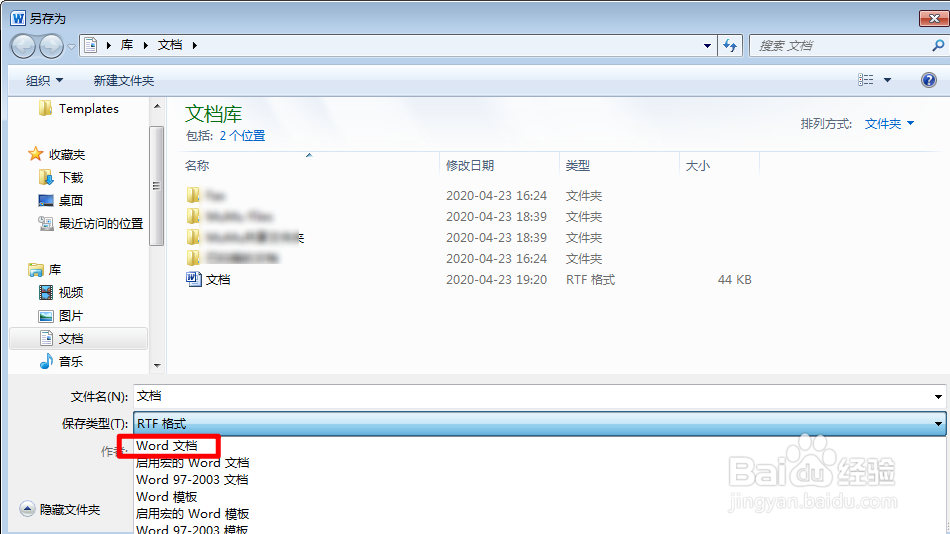Choose Word 文档 from save type list

[167, 446]
